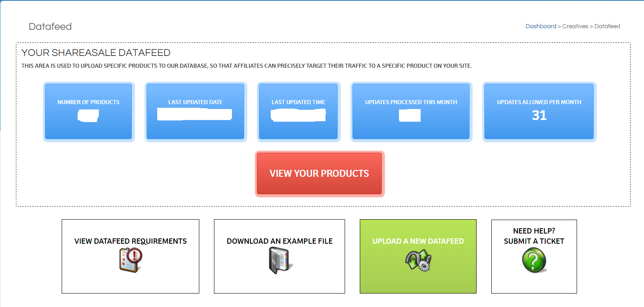Select the Number of Products stat tile

click(x=89, y=112)
